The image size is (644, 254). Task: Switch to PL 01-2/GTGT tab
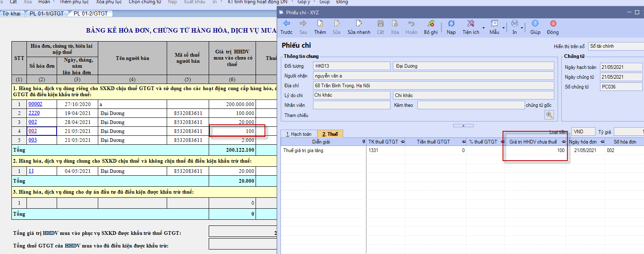[91, 13]
